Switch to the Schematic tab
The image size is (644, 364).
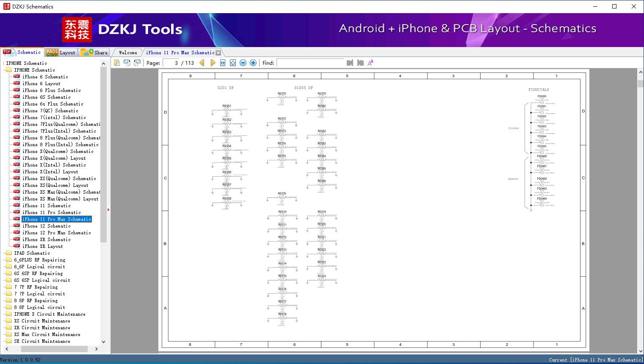(22, 52)
